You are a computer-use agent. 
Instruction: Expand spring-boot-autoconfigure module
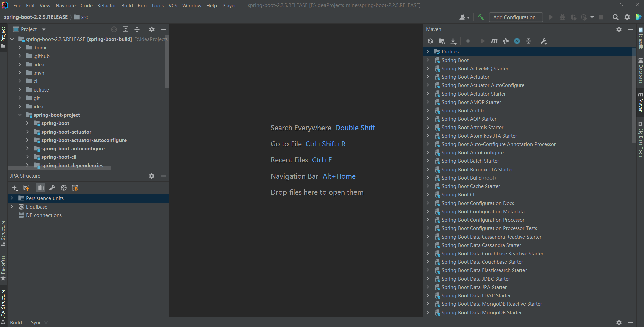(27, 148)
